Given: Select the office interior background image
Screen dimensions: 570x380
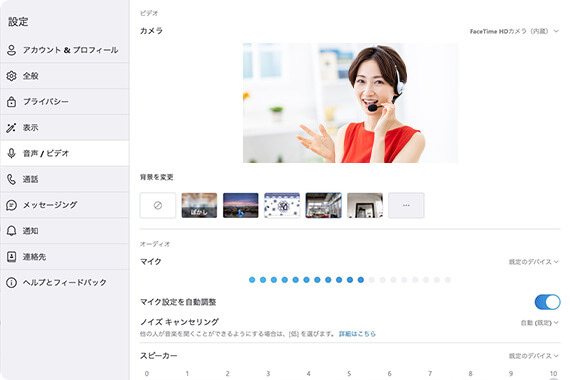Looking at the screenshot, I should pyautogui.click(x=324, y=205).
